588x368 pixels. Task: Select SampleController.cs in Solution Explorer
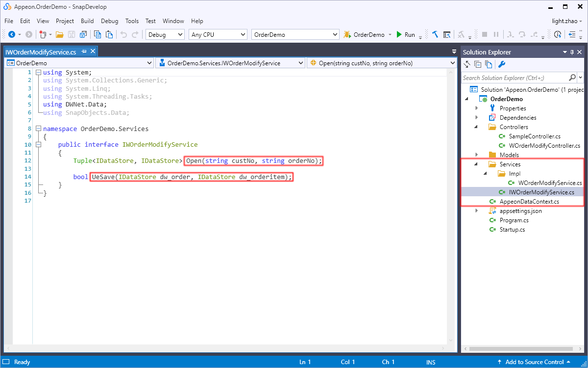535,136
